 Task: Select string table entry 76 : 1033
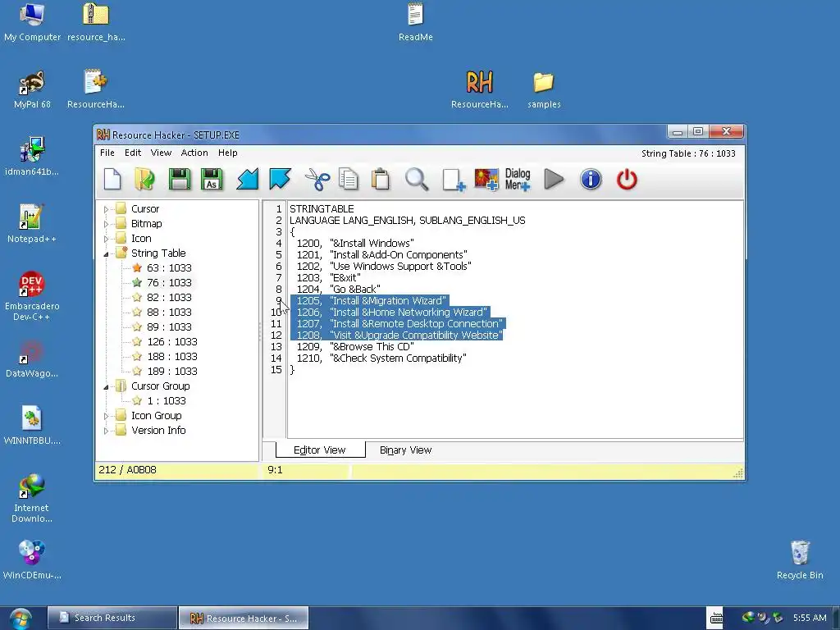pyautogui.click(x=169, y=282)
